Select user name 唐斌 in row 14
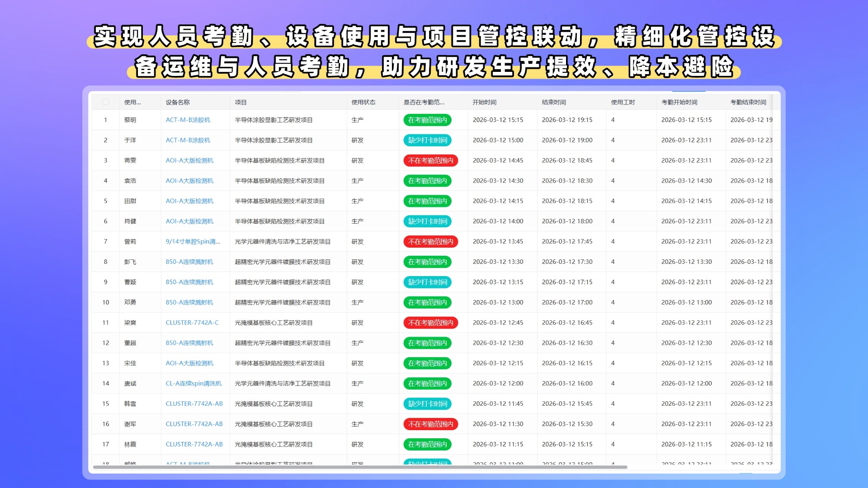 [130, 384]
